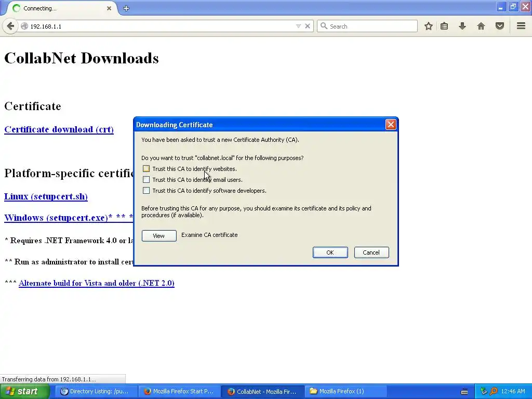The height and width of the screenshot is (399, 532).
Task: Enable trust CA to identify software developers
Action: 146,190
